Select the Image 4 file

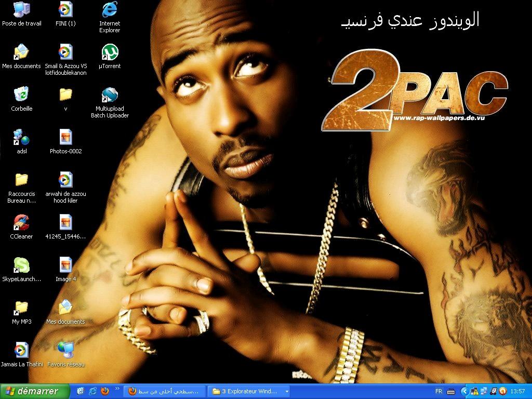(65, 270)
